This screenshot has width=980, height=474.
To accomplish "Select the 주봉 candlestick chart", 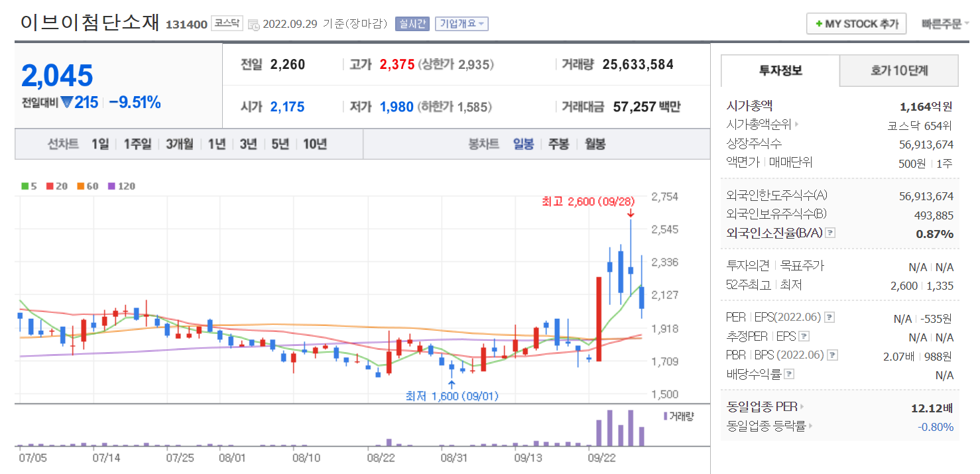I will (x=558, y=144).
